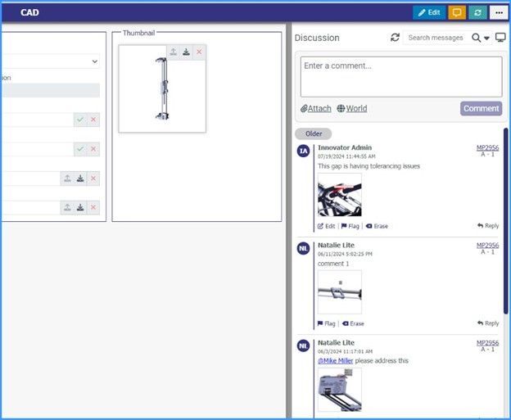
Task: Open the World visibility link
Action: click(x=351, y=108)
